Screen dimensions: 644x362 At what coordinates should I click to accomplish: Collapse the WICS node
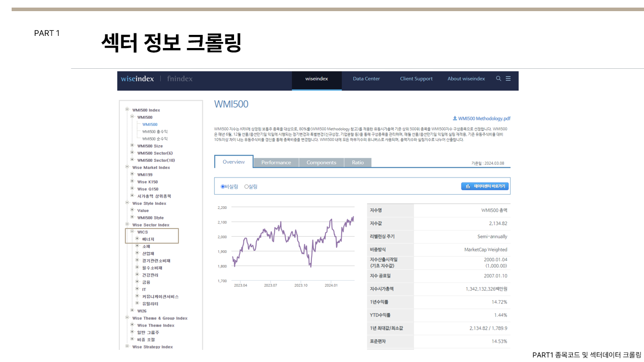[x=132, y=232]
